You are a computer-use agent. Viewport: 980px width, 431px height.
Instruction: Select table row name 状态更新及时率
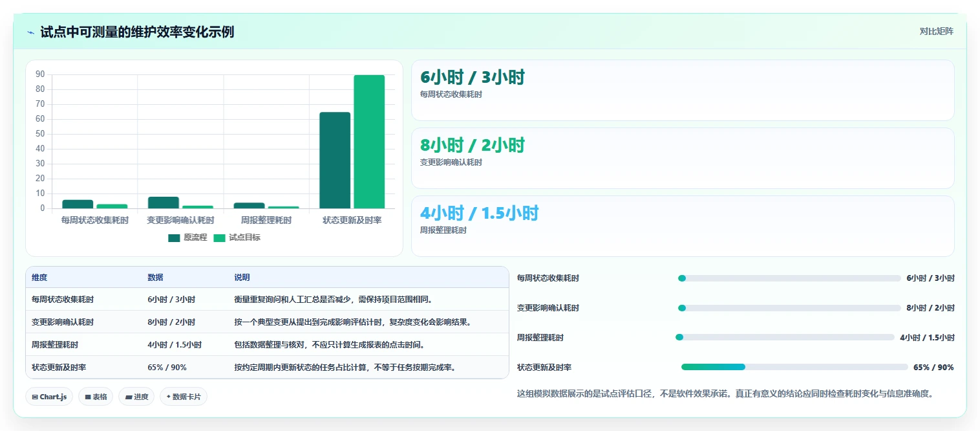click(59, 368)
